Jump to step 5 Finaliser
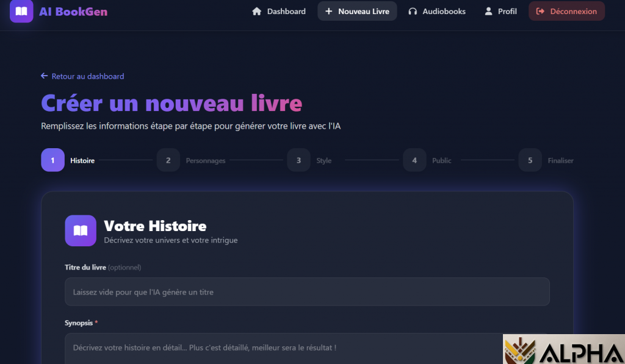Screen dimensions: 625x364 click(x=530, y=160)
